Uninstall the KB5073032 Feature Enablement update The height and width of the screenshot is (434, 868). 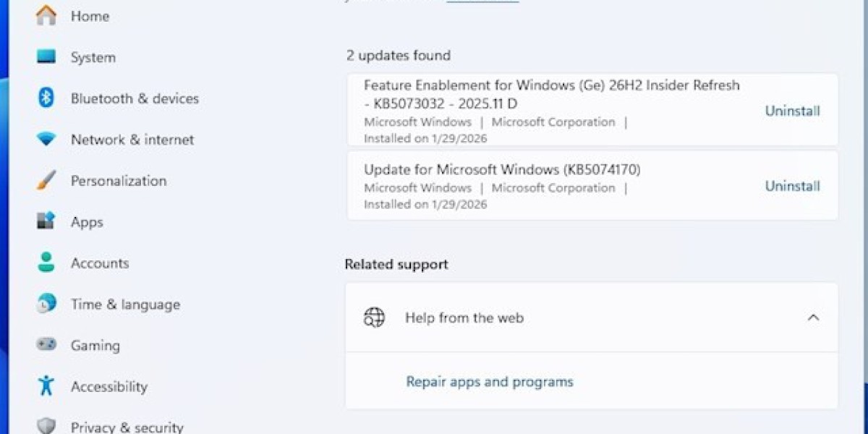tap(792, 111)
